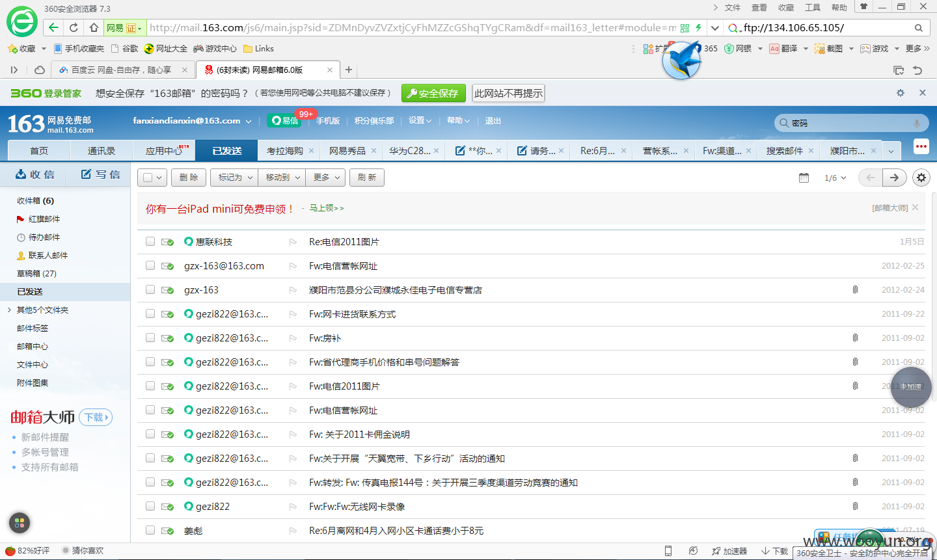Select checkbox for 濮阳市范县分公司 mail
937x560 pixels.
(x=150, y=289)
